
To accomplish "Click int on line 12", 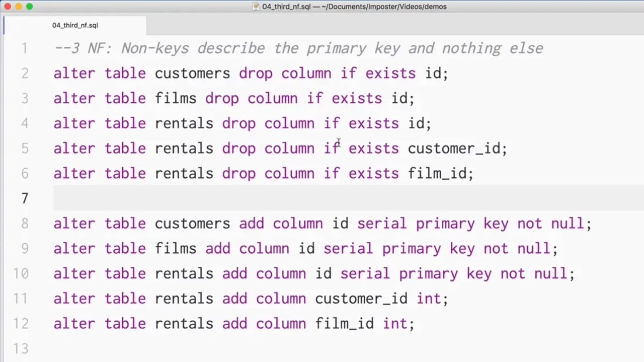I will (395, 324).
